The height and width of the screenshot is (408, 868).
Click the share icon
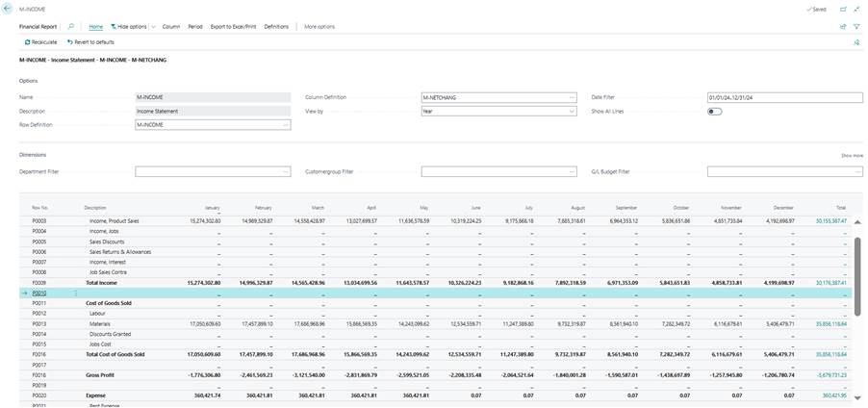pyautogui.click(x=843, y=27)
